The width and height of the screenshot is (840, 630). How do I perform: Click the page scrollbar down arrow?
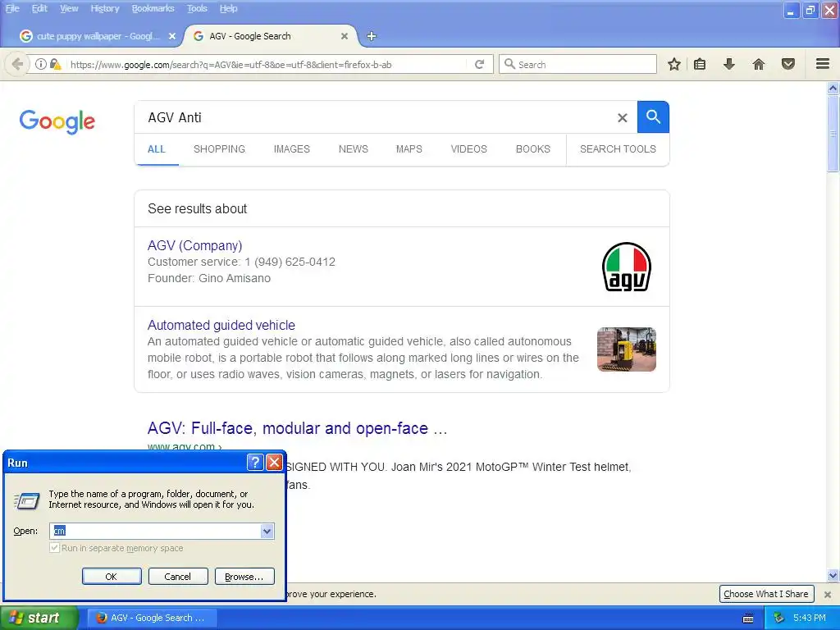(x=833, y=576)
